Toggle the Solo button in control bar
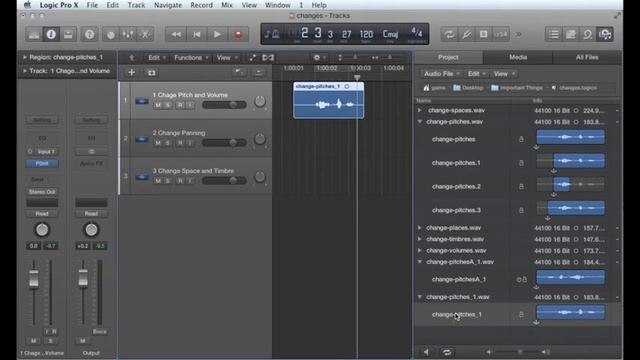Viewport: 640px width, 360px height. (483, 34)
